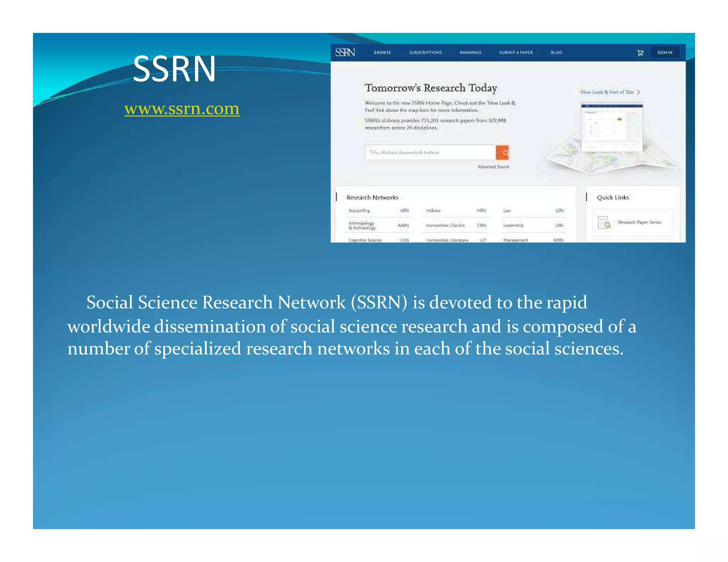Click the orange search button
The image size is (728, 562).
coord(503,152)
